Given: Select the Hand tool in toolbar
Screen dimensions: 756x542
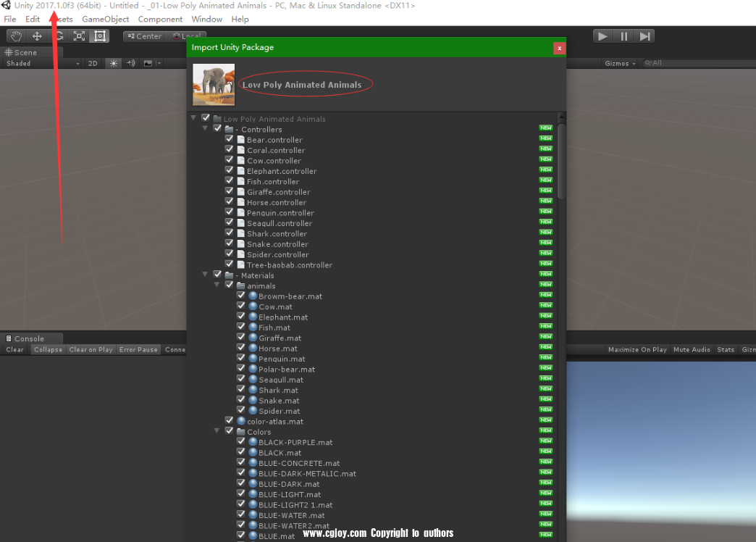Looking at the screenshot, I should click(x=15, y=36).
